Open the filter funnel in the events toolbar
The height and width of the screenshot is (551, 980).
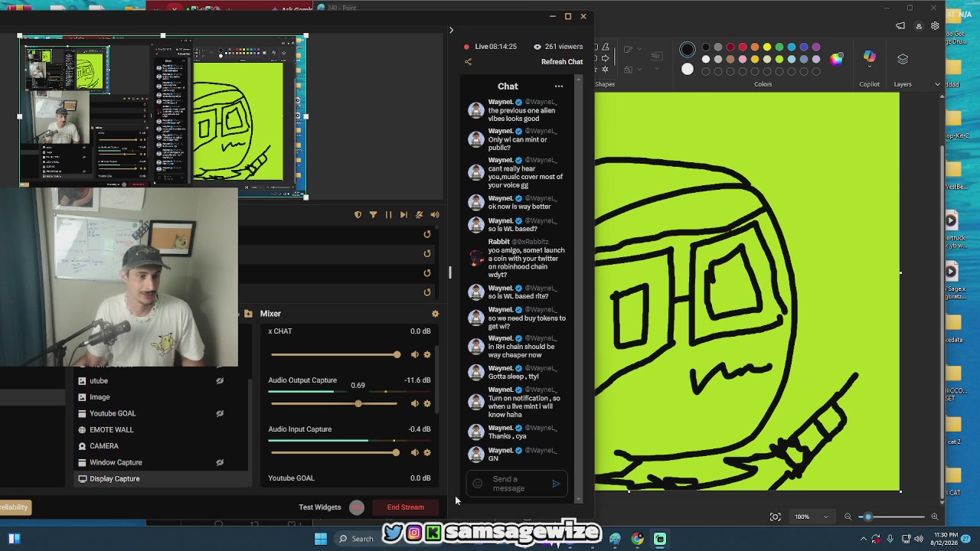[373, 215]
